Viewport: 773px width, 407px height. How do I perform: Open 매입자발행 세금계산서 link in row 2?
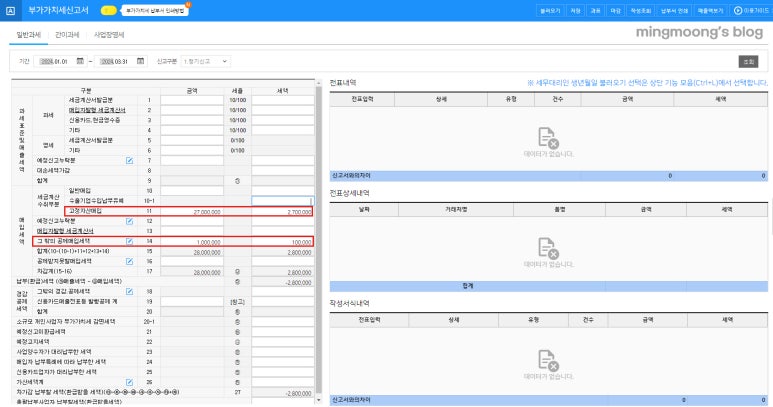point(97,110)
